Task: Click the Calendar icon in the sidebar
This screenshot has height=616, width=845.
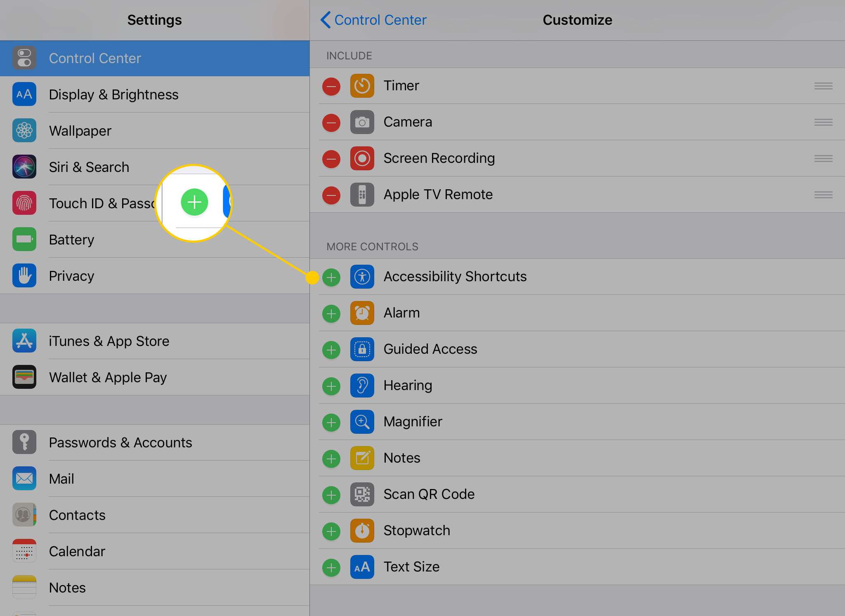Action: 24,551
